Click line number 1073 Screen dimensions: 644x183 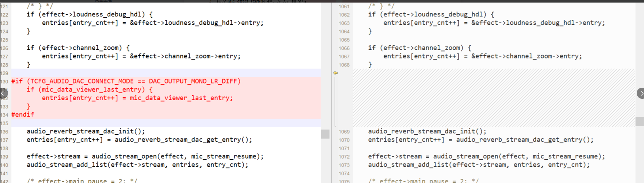coord(344,165)
